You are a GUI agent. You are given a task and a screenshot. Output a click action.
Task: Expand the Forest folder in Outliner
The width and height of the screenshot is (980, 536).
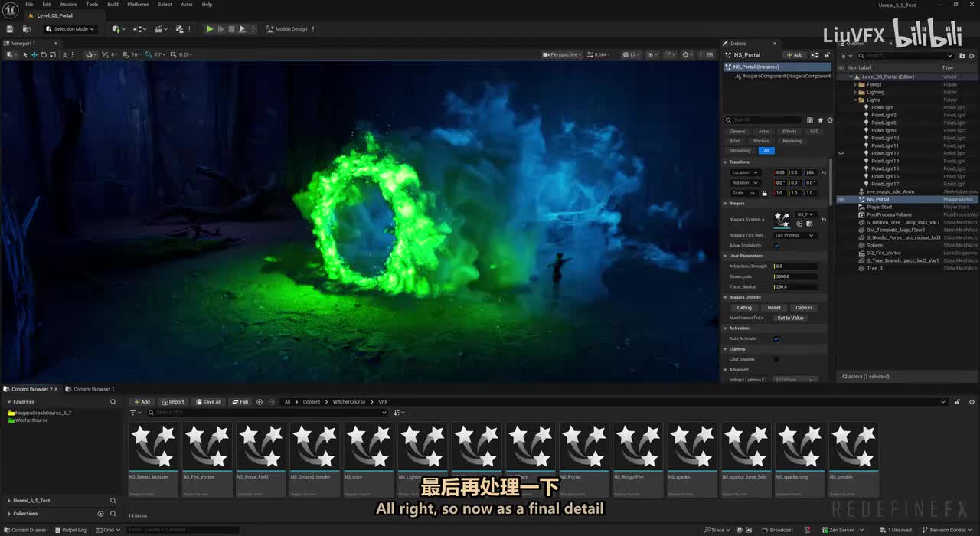pyautogui.click(x=855, y=84)
